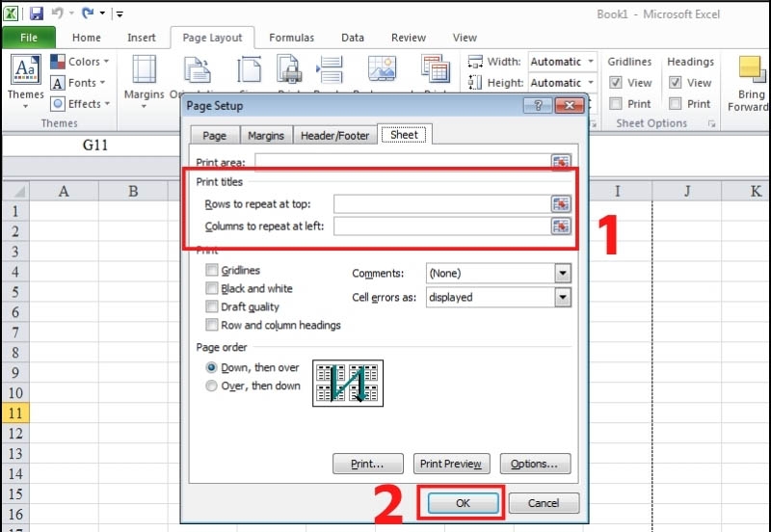Image resolution: width=771 pixels, height=532 pixels.
Task: Open the File tab
Action: [x=29, y=38]
